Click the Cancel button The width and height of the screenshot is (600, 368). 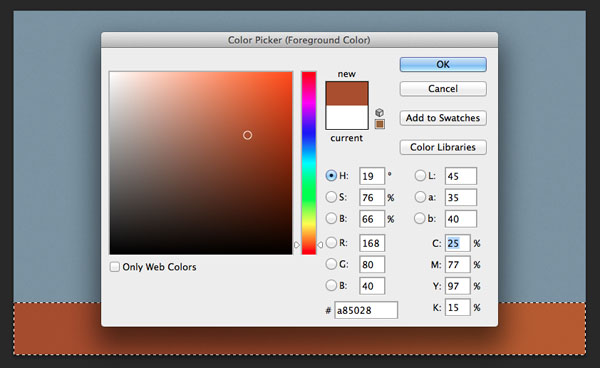coord(443,89)
